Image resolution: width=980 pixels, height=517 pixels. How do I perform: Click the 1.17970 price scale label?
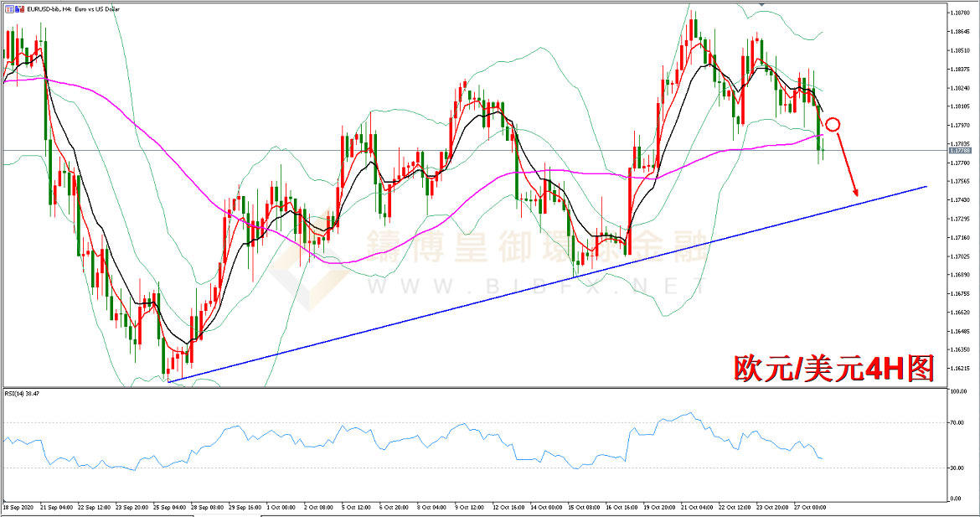pyautogui.click(x=960, y=125)
